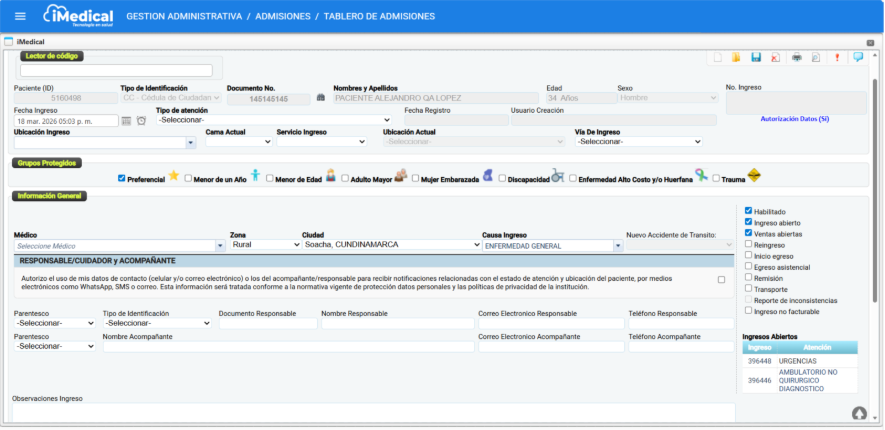885x430 pixels.
Task: Click the binoculars search icon beside Documento No.
Action: pos(321,98)
